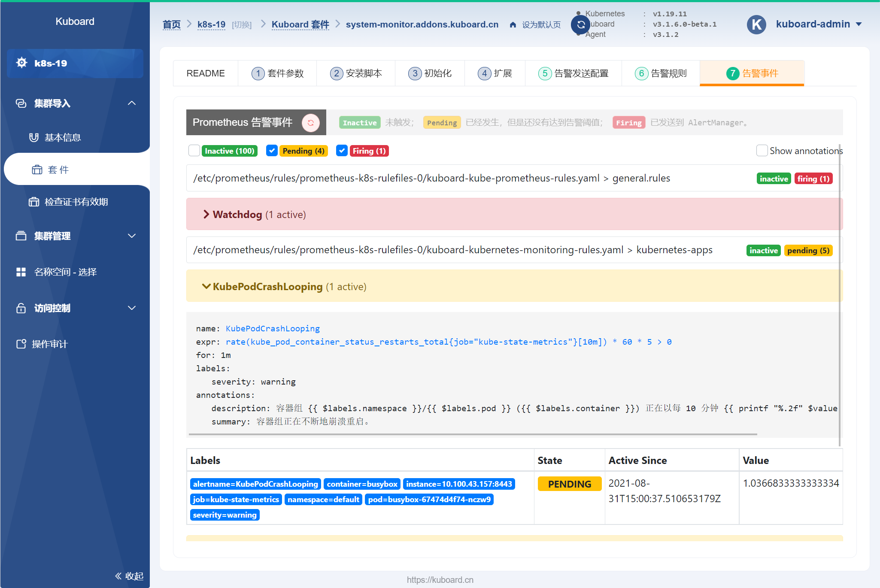Click the PENDING state badge
Viewport: 880px width, 588px height.
(569, 484)
